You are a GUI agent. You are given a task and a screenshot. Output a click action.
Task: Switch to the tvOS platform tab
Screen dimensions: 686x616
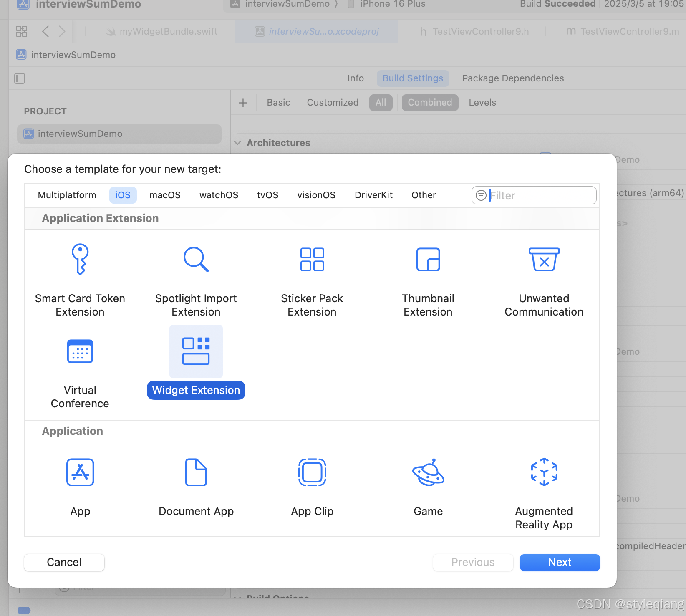coord(267,195)
